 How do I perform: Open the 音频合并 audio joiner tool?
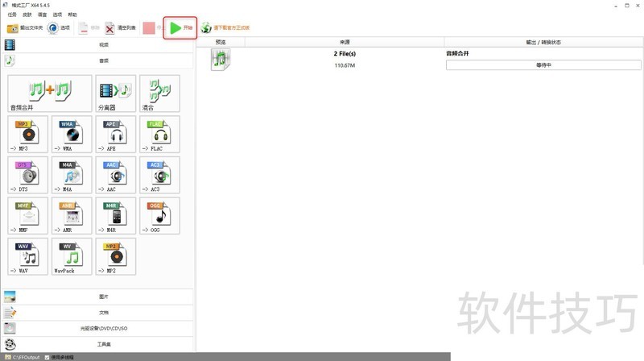coord(50,93)
